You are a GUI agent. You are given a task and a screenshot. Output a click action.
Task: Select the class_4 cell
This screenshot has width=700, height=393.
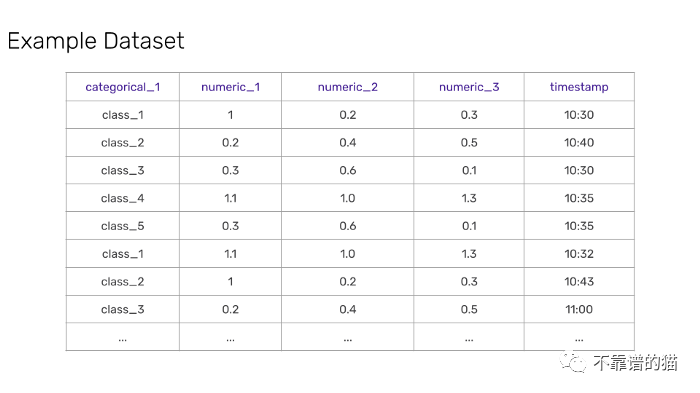123,198
